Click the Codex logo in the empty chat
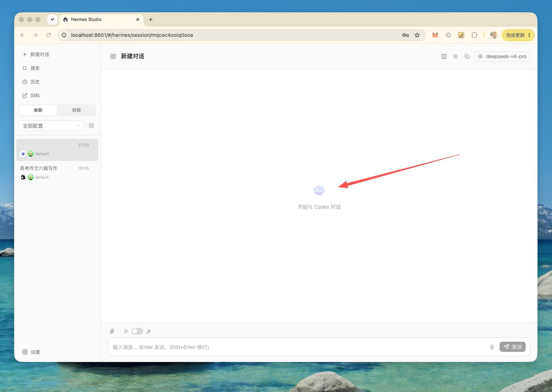Viewport: 552px width, 392px height. click(x=319, y=190)
